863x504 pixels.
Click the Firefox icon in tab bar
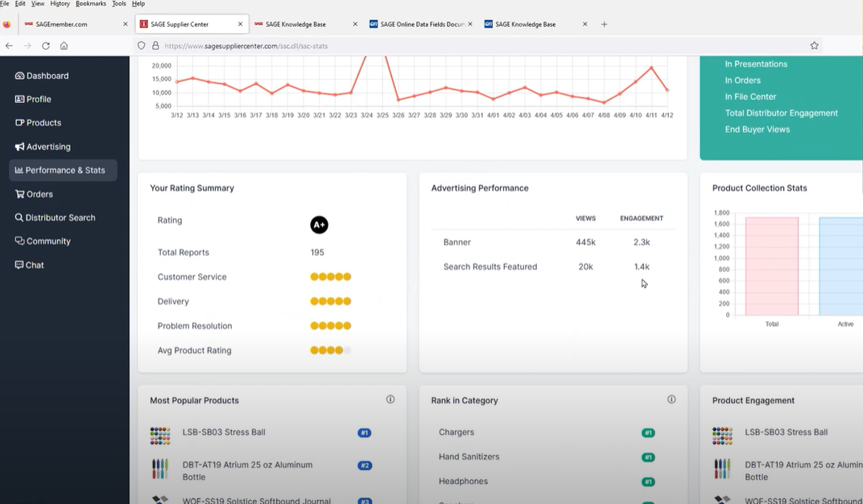(6, 24)
